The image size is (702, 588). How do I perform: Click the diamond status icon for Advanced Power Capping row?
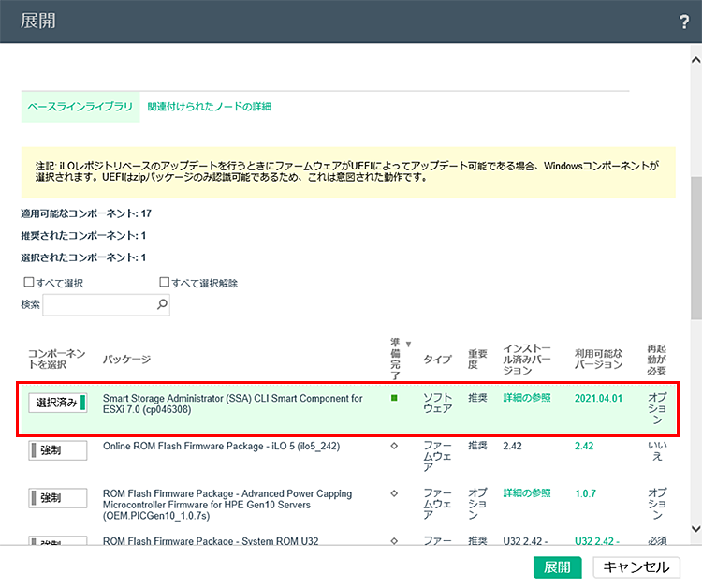point(394,493)
